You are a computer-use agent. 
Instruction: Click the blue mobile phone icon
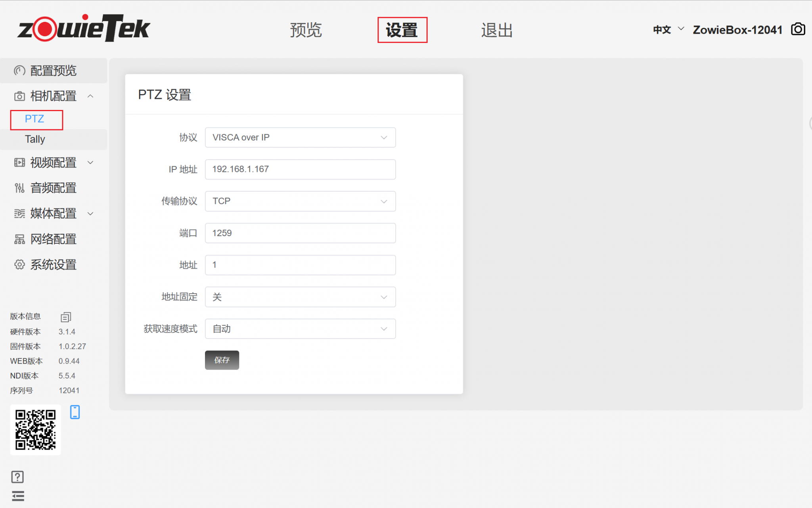75,412
